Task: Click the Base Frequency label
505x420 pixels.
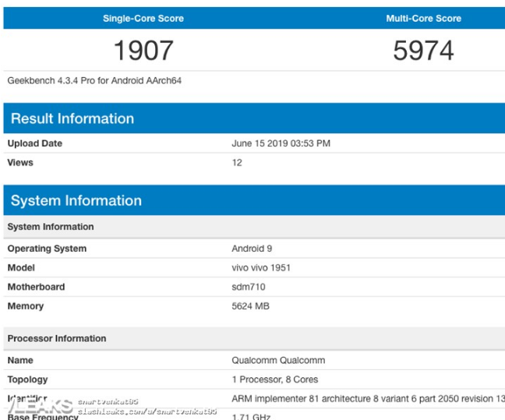Action: tap(43, 417)
